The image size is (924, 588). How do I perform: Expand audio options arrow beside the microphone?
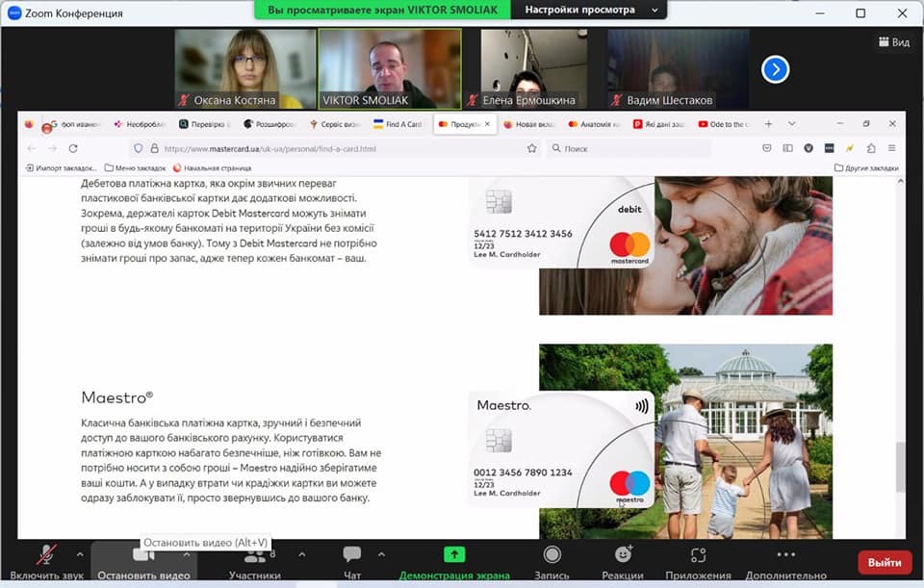(x=80, y=554)
